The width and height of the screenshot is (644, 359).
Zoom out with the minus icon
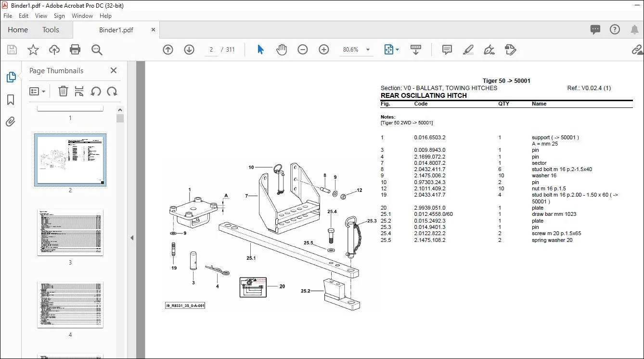303,50
